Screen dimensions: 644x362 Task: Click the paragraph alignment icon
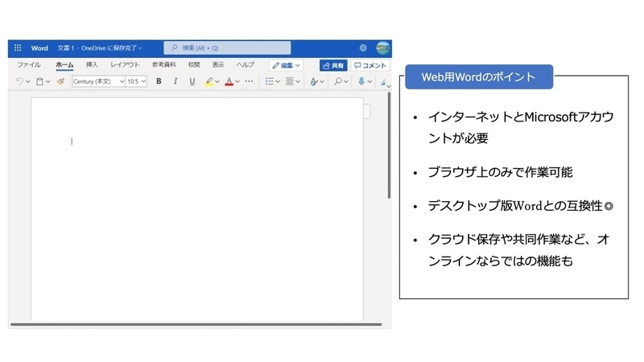(290, 81)
